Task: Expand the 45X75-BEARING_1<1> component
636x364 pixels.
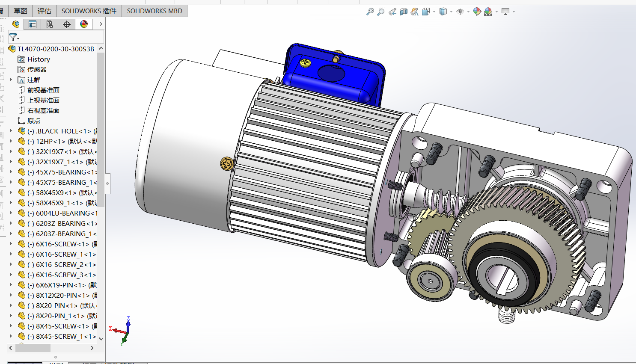Action: (11, 182)
